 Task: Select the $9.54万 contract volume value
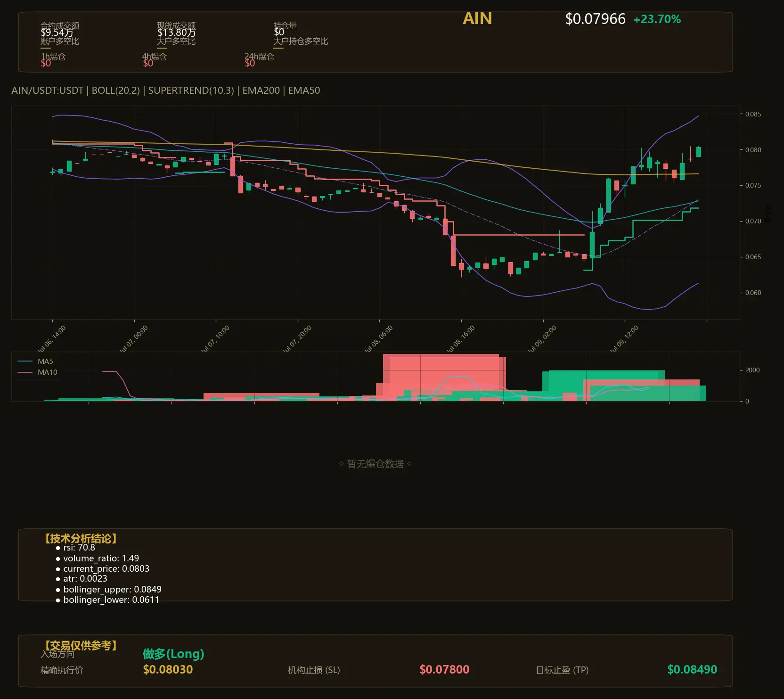tap(57, 33)
